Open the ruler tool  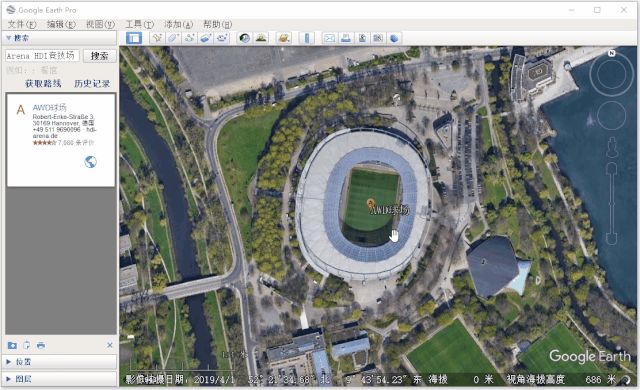307,38
